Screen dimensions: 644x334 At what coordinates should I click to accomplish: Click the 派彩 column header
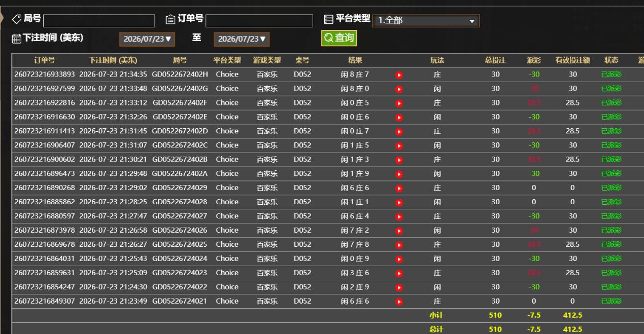[534, 60]
